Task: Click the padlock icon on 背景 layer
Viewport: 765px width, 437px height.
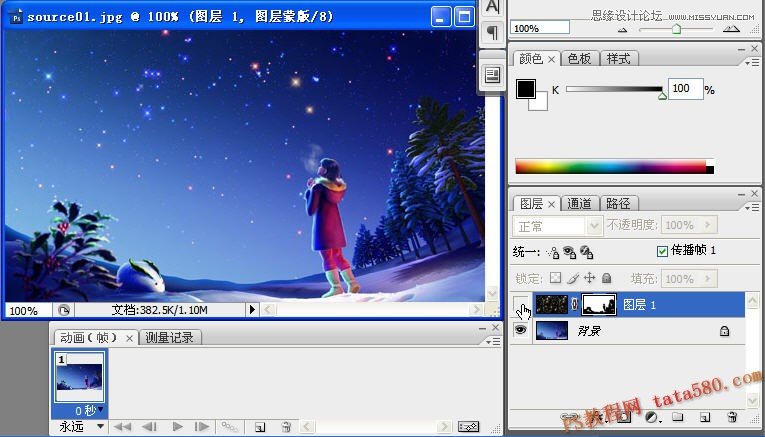Action: click(725, 331)
